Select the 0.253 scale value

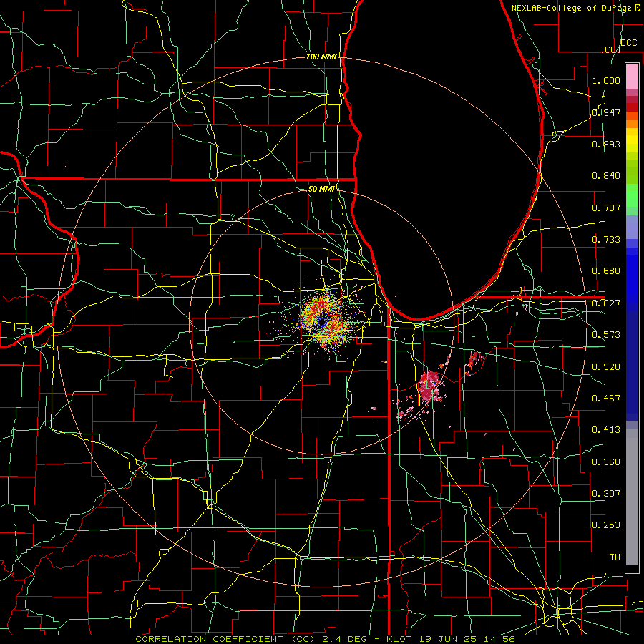point(606,525)
